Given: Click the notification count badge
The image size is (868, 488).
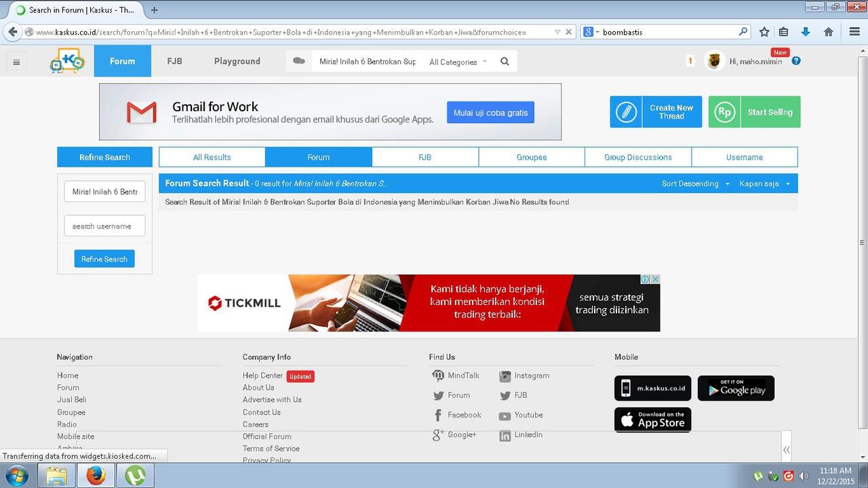Looking at the screenshot, I should pyautogui.click(x=690, y=61).
